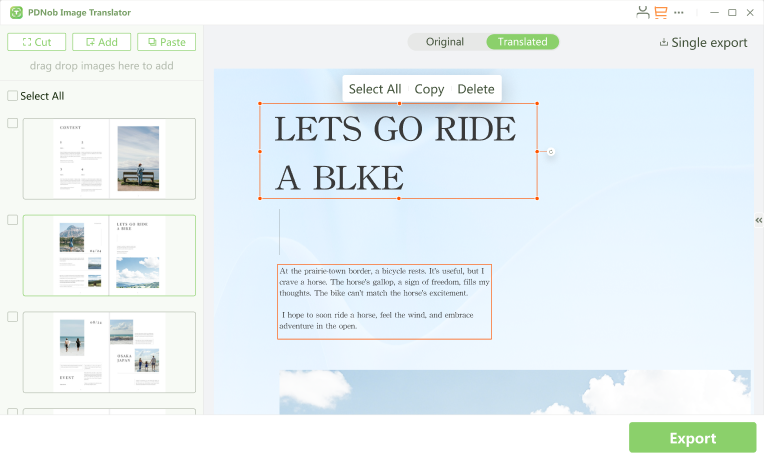
Task: Open the shopping cart icon
Action: 660,12
